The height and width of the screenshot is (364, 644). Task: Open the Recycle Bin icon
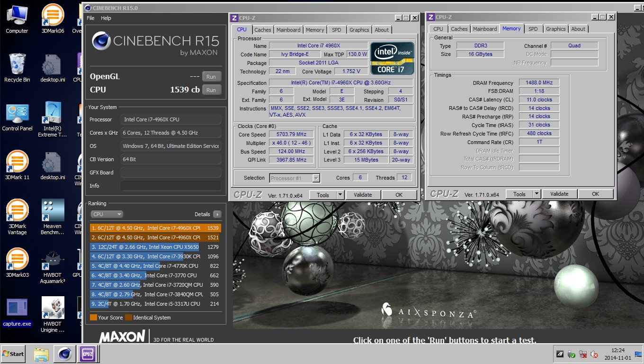pyautogui.click(x=17, y=68)
